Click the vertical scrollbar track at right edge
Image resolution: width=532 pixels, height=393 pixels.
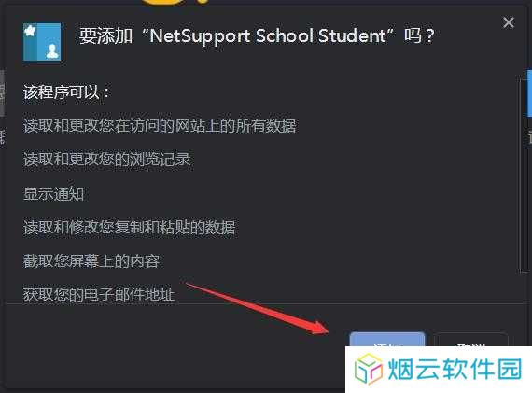click(525, 175)
